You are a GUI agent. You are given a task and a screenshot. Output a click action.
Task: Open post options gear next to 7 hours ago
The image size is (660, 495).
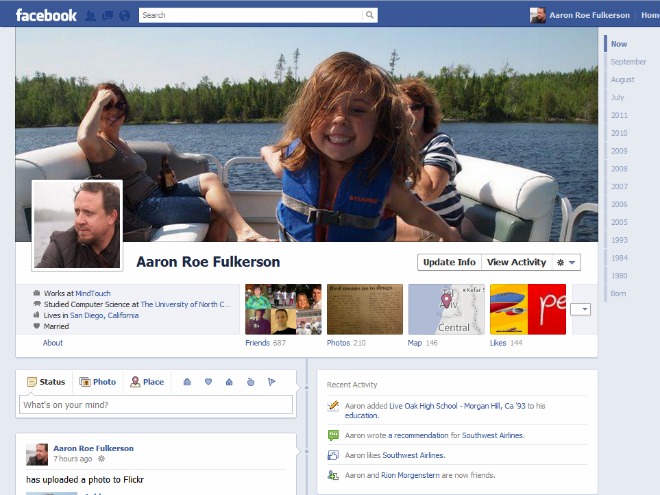(100, 459)
